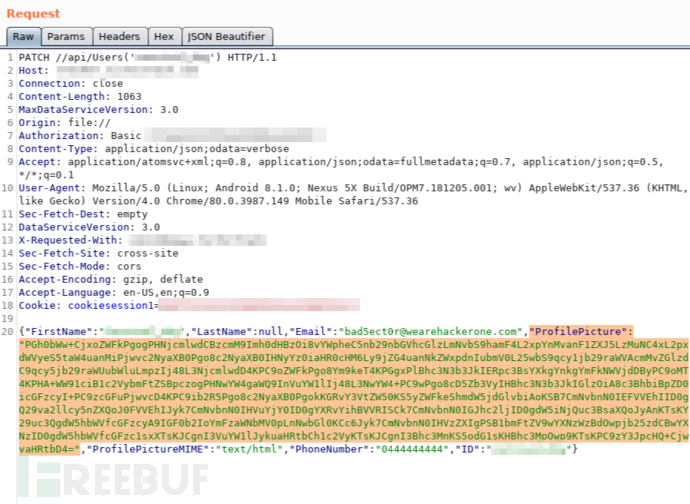This screenshot has width=690, height=504.
Task: Click the 0444444444 phone value
Action: tap(412, 449)
